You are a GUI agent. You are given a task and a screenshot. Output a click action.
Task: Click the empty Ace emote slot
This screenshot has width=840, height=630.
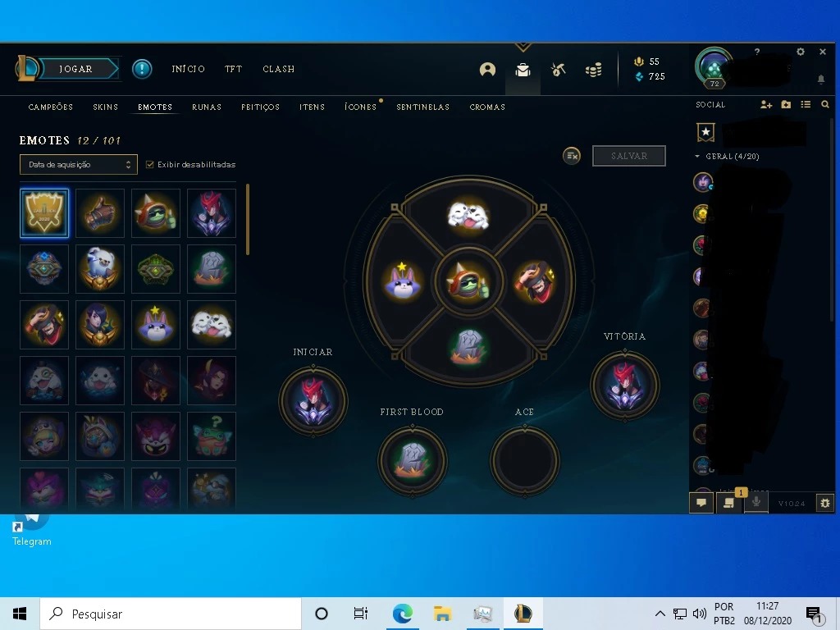(525, 461)
